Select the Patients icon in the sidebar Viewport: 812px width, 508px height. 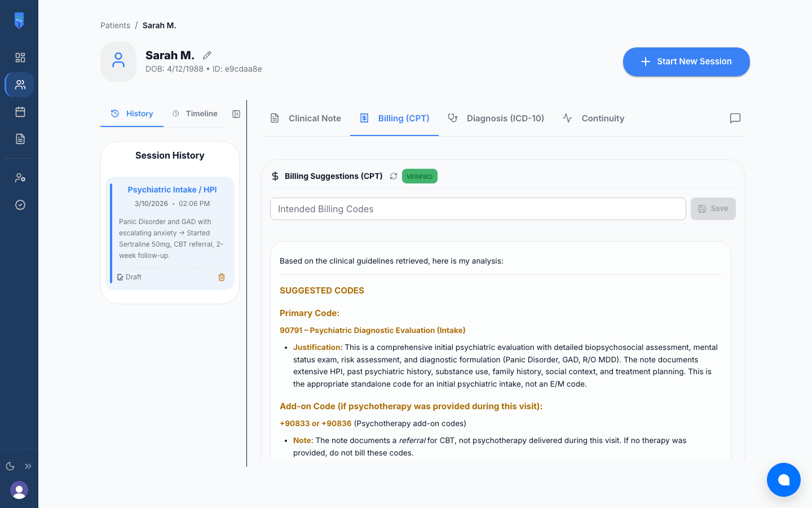(x=20, y=84)
